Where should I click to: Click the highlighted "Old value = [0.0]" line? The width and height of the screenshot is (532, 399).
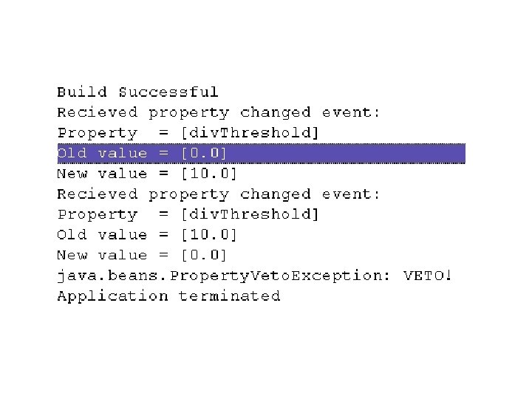click(x=262, y=154)
